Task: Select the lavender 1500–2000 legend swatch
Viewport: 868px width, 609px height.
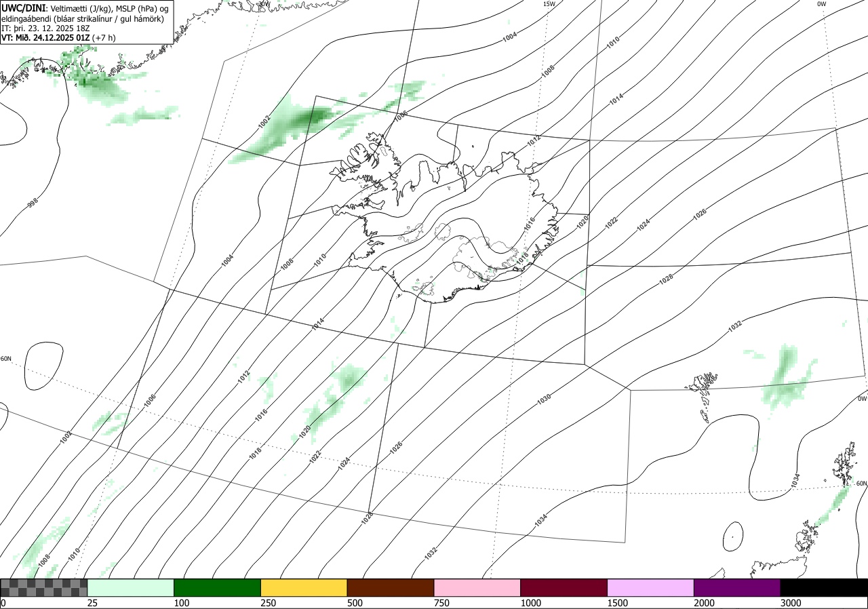Action: (x=651, y=587)
